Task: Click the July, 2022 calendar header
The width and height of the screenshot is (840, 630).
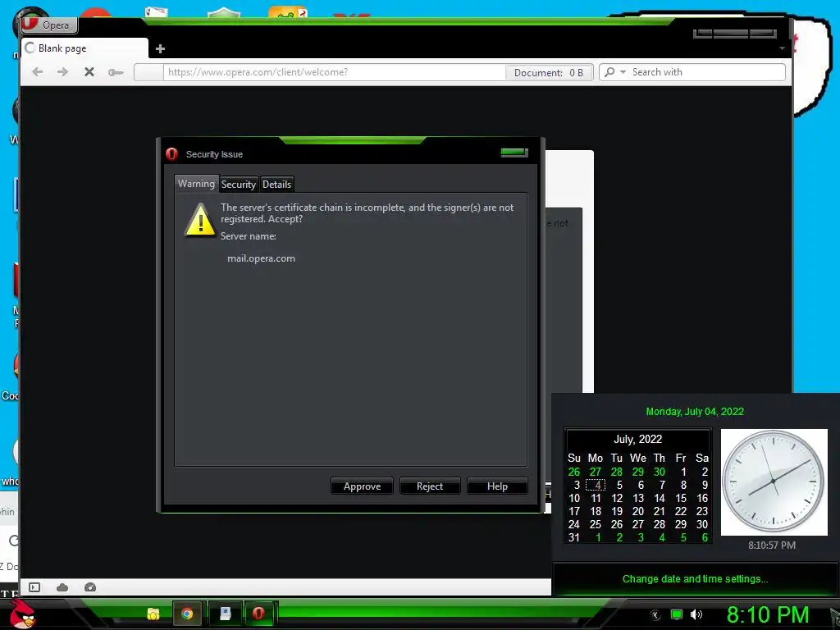Action: click(x=637, y=440)
